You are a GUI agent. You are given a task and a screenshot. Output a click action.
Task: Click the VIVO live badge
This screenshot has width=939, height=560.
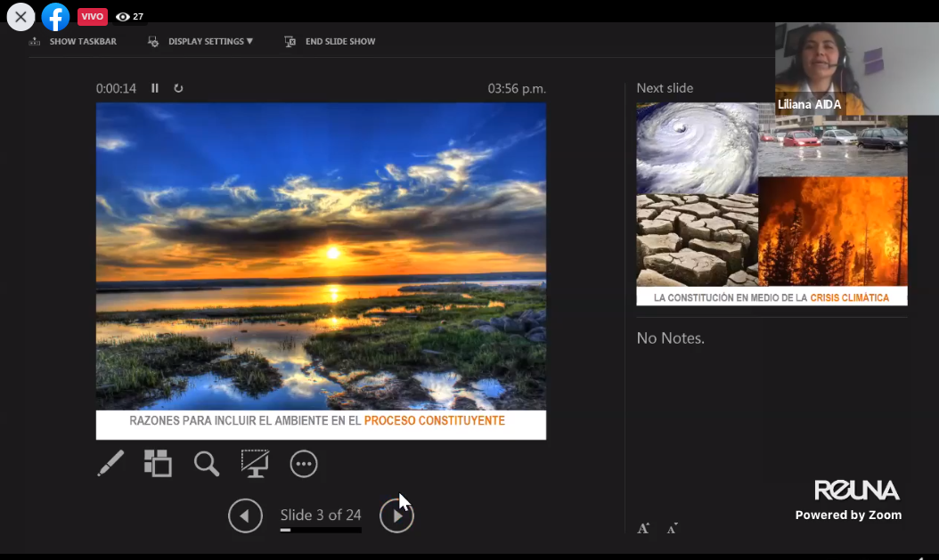pyautogui.click(x=92, y=17)
